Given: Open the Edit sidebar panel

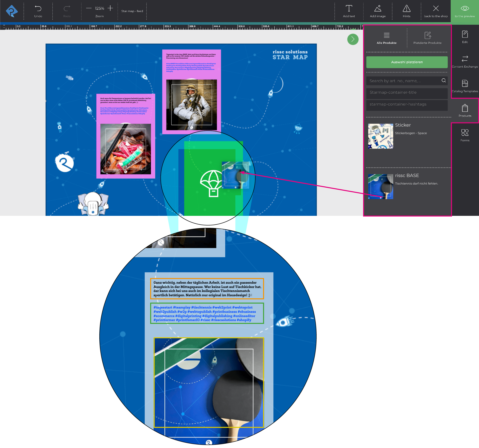Looking at the screenshot, I should pyautogui.click(x=465, y=37).
